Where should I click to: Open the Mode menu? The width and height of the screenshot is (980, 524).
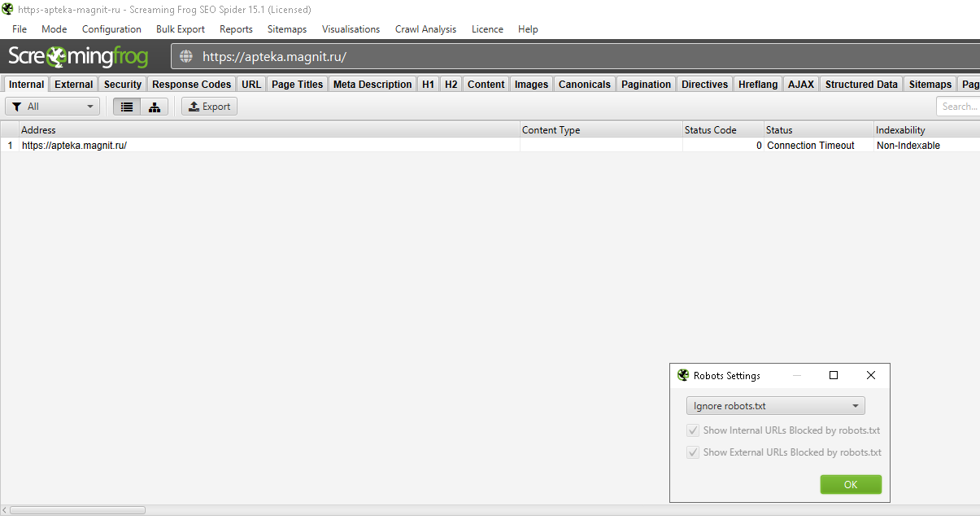tap(54, 29)
